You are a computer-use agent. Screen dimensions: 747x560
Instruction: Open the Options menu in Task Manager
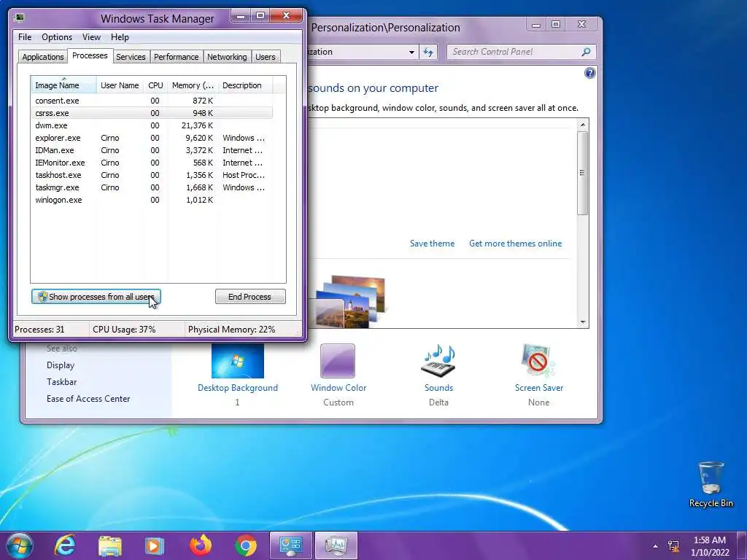pos(57,37)
